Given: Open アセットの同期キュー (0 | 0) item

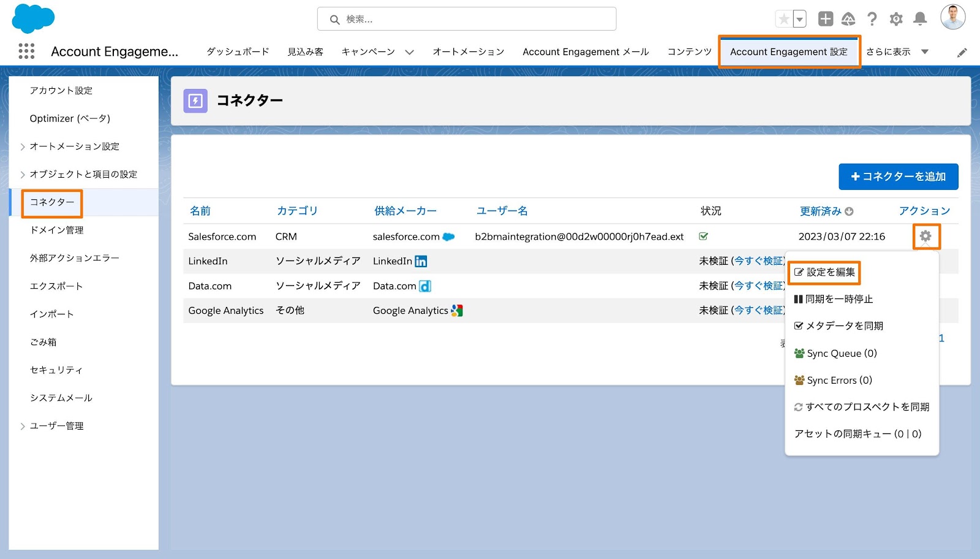Looking at the screenshot, I should pyautogui.click(x=858, y=434).
